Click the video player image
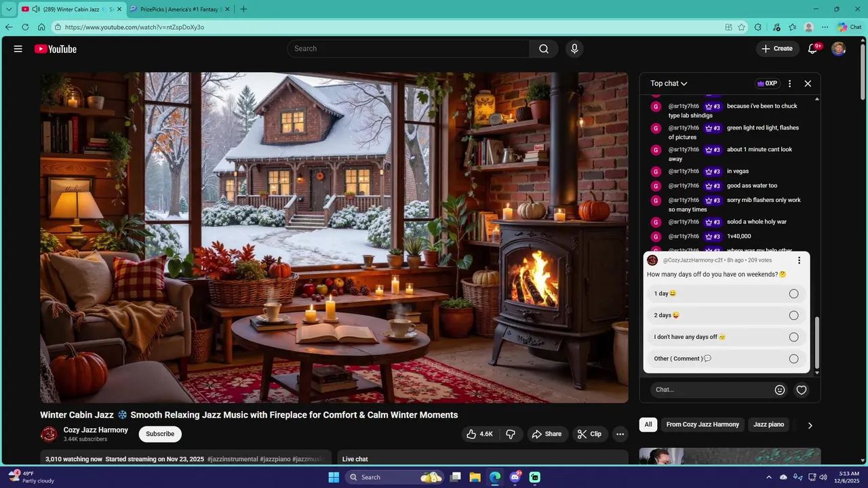 (334, 238)
